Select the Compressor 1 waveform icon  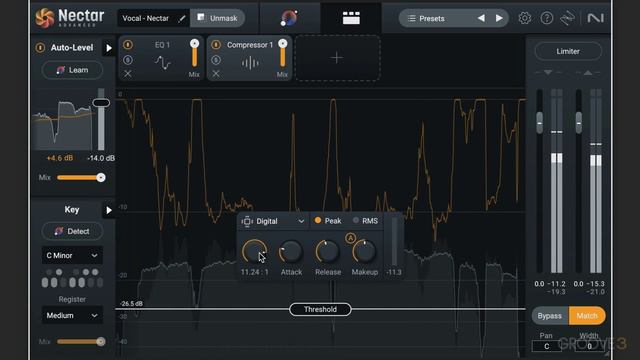click(250, 63)
